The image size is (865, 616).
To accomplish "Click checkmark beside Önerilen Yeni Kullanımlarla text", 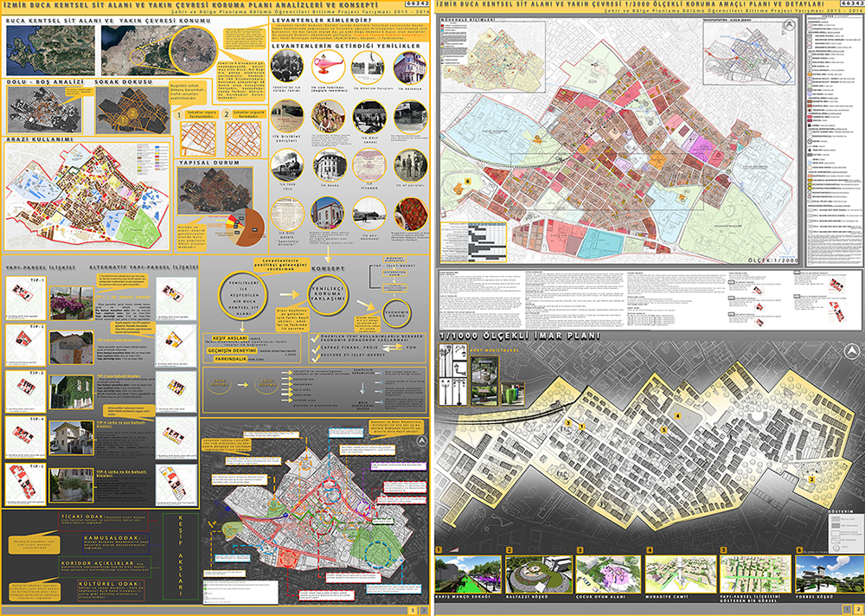I will pyautogui.click(x=315, y=337).
